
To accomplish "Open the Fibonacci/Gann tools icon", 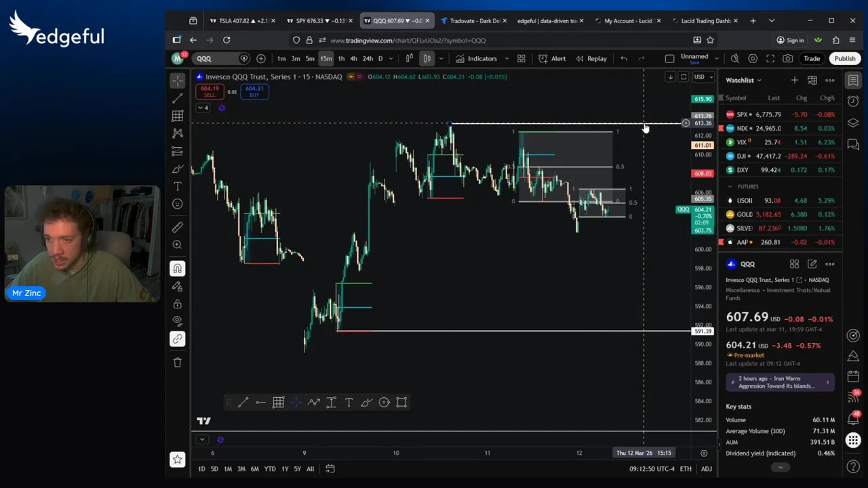I will coord(178,117).
